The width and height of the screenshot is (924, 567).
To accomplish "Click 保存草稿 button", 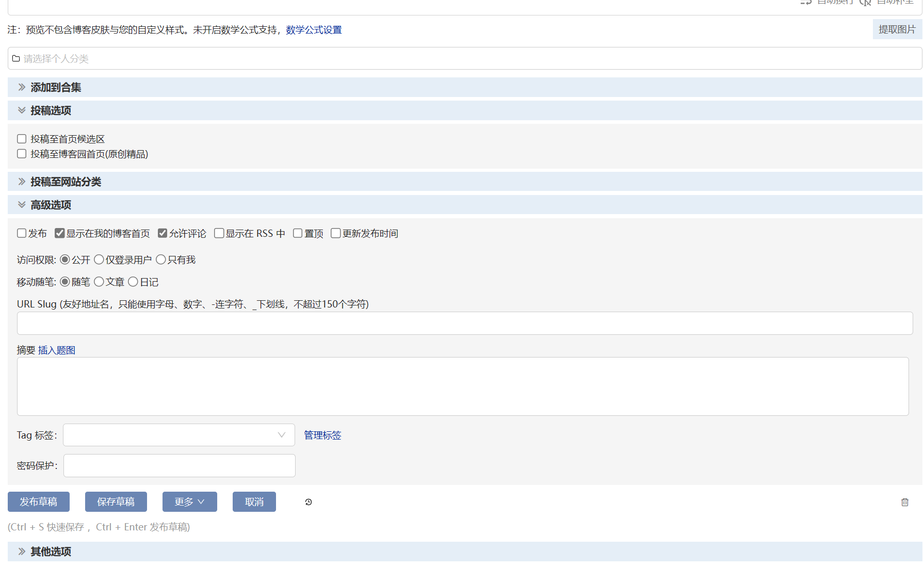I will [116, 501].
